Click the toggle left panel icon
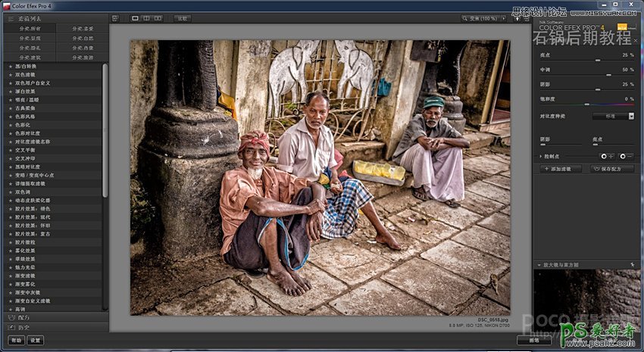644x352 pixels. pyautogui.click(x=115, y=17)
